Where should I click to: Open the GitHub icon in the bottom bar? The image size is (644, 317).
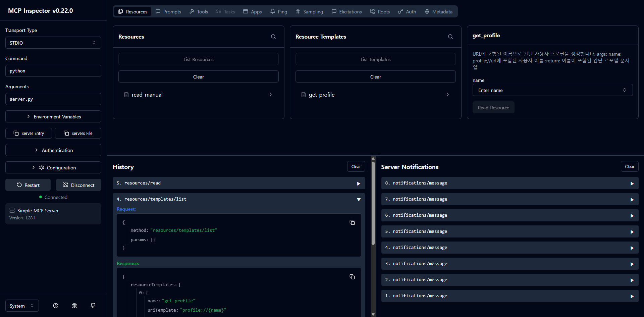coord(93,306)
